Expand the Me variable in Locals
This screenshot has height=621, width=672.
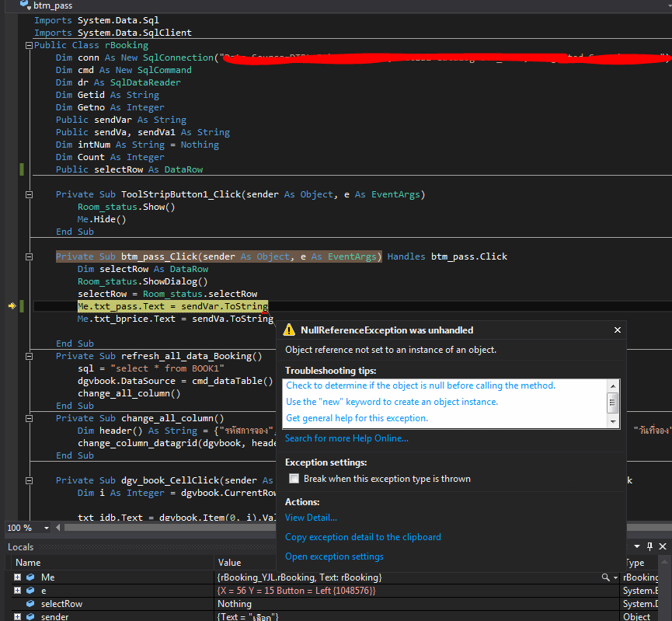pos(18,577)
